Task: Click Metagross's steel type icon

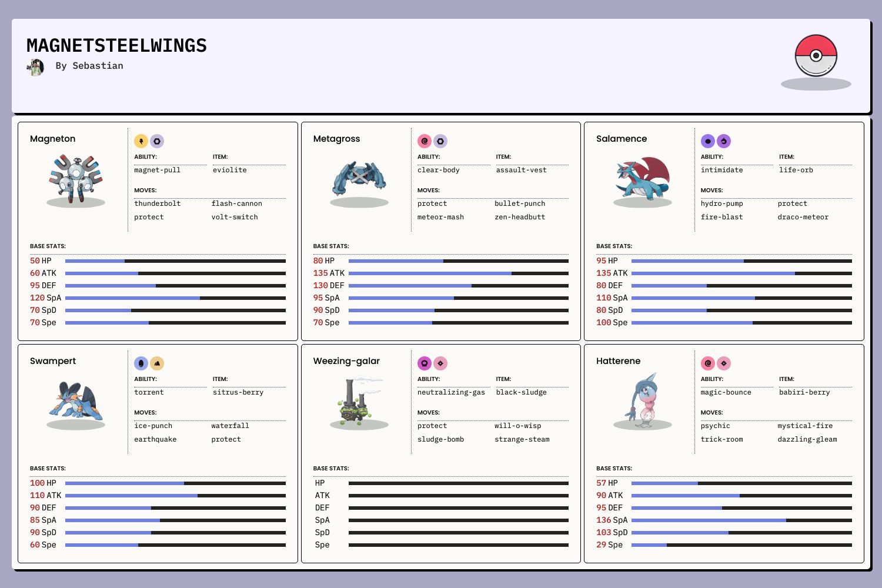Action: tap(440, 141)
